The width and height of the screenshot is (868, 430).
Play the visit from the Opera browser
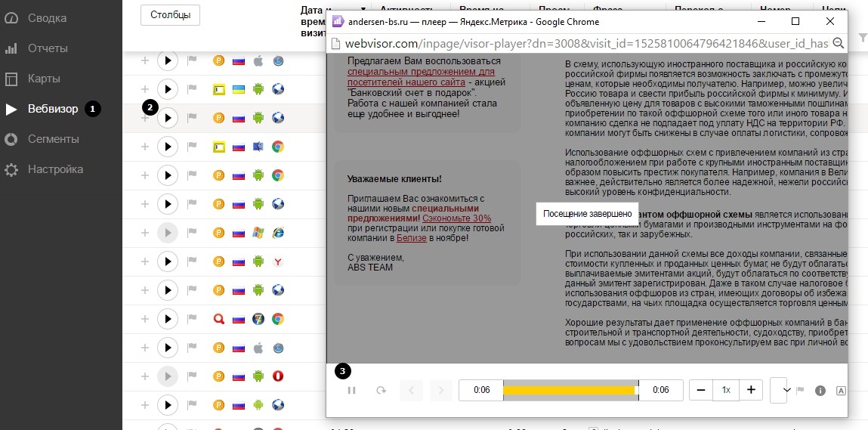coord(168,376)
